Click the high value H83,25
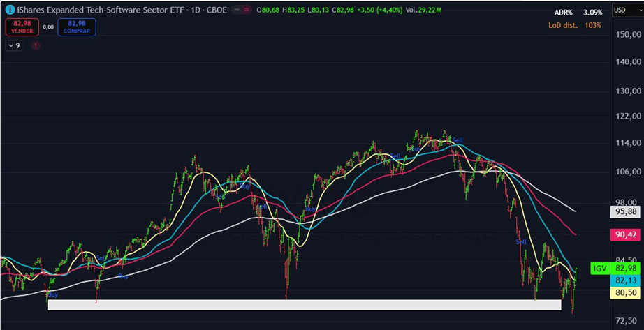The height and width of the screenshot is (330, 644). [293, 10]
